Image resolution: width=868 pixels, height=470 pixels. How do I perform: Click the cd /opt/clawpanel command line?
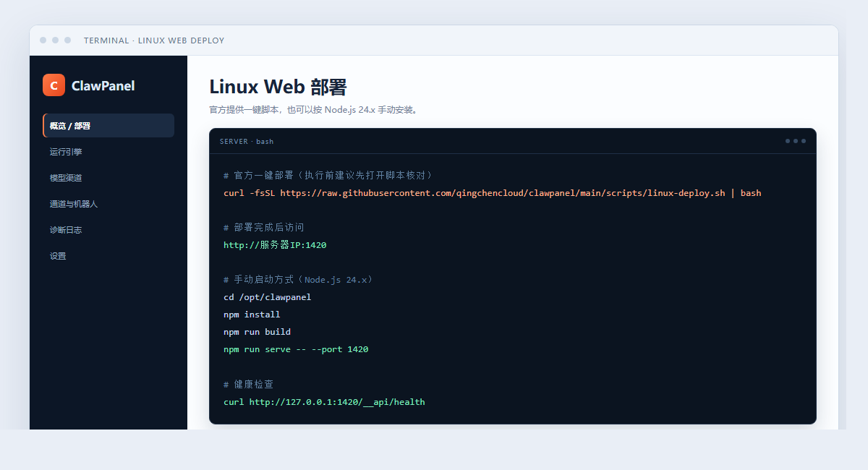[x=268, y=297]
